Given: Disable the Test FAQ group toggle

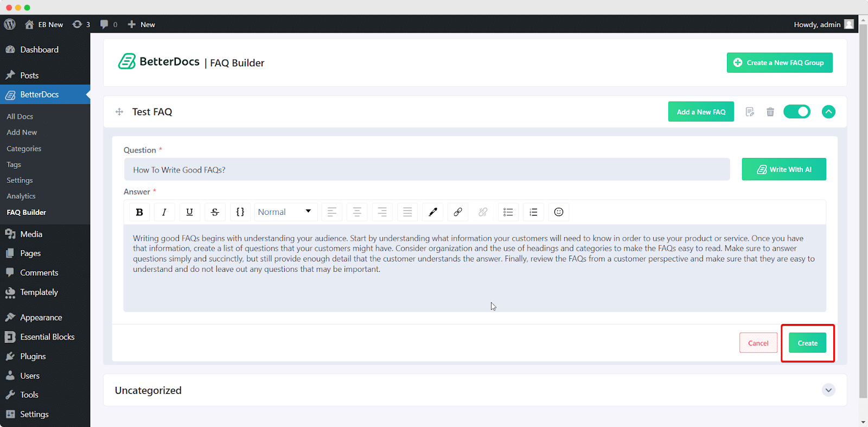Looking at the screenshot, I should [797, 112].
